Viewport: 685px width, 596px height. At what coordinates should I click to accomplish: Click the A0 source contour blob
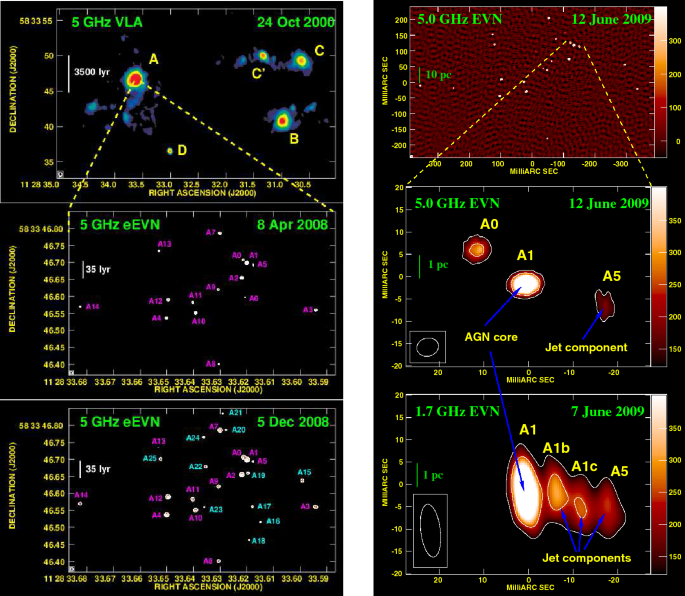(477, 249)
